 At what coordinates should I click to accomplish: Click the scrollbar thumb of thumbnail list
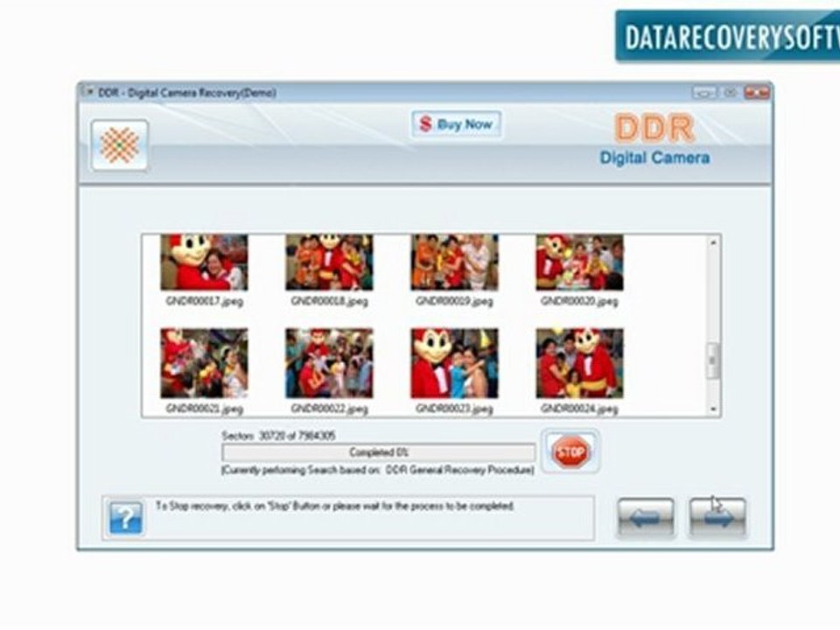click(x=713, y=360)
